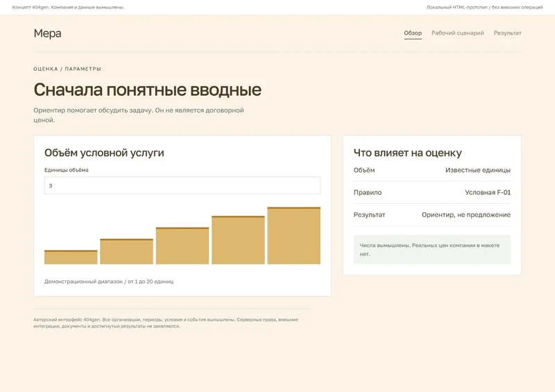Click the Ориентир помогает обсудить задачу paragraph
This screenshot has height=392, width=555.
139,115
